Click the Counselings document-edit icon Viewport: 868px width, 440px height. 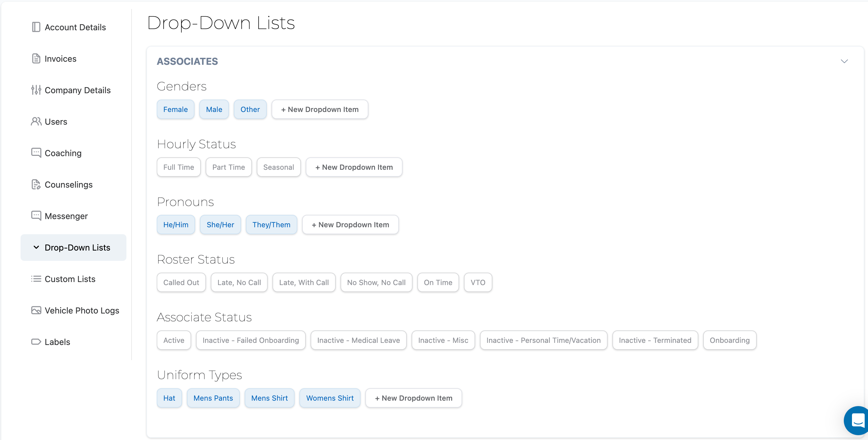[36, 184]
